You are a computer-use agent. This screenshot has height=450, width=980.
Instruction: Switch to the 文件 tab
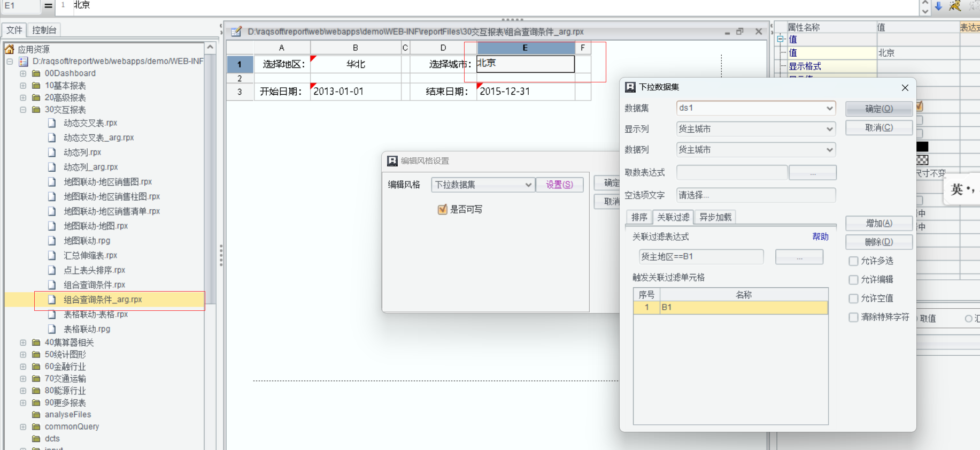[14, 30]
